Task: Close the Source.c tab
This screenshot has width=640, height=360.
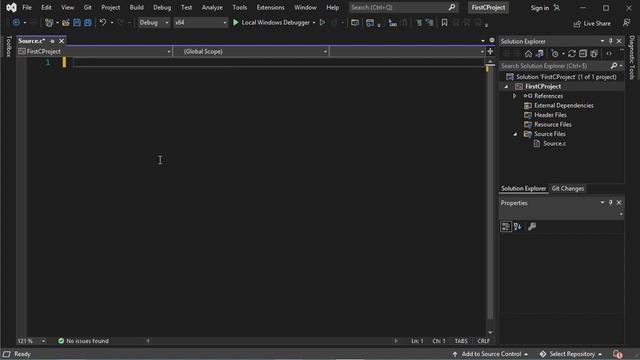Action: [62, 41]
